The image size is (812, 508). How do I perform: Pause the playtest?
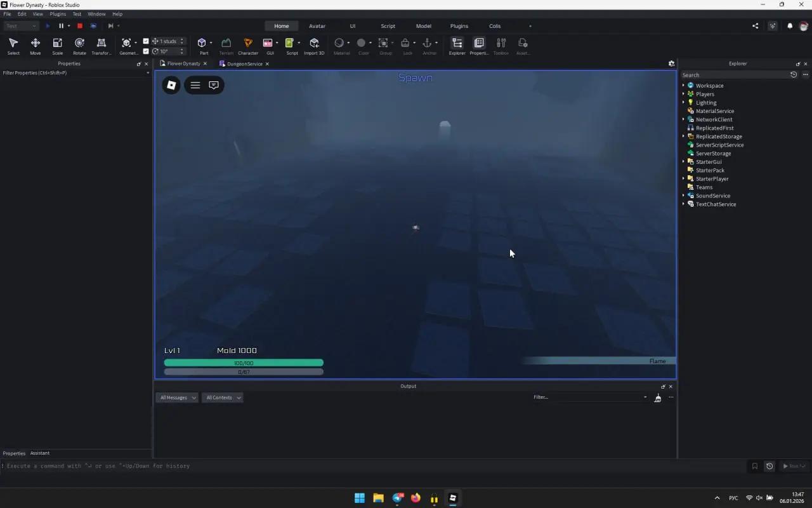(62, 26)
